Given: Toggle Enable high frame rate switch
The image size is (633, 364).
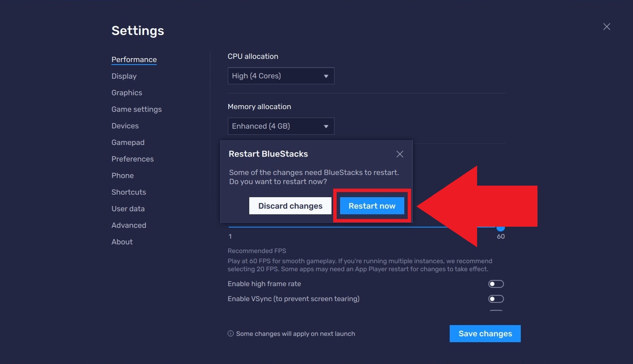Looking at the screenshot, I should (496, 284).
